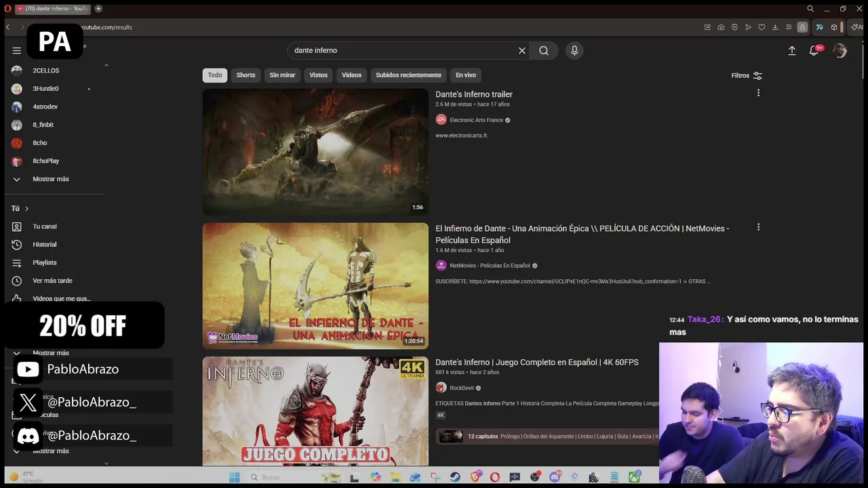The image size is (868, 488).
Task: Open File Explorer from the taskbar
Action: (x=395, y=477)
